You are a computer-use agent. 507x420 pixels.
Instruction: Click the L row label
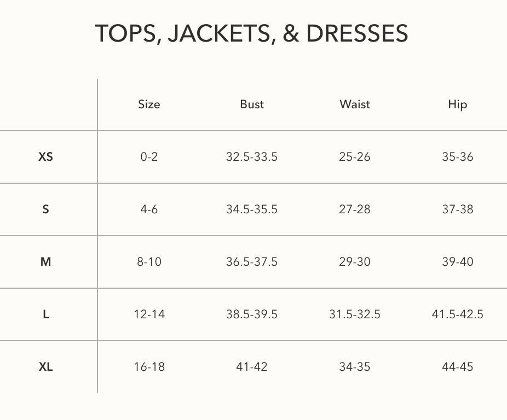click(45, 314)
